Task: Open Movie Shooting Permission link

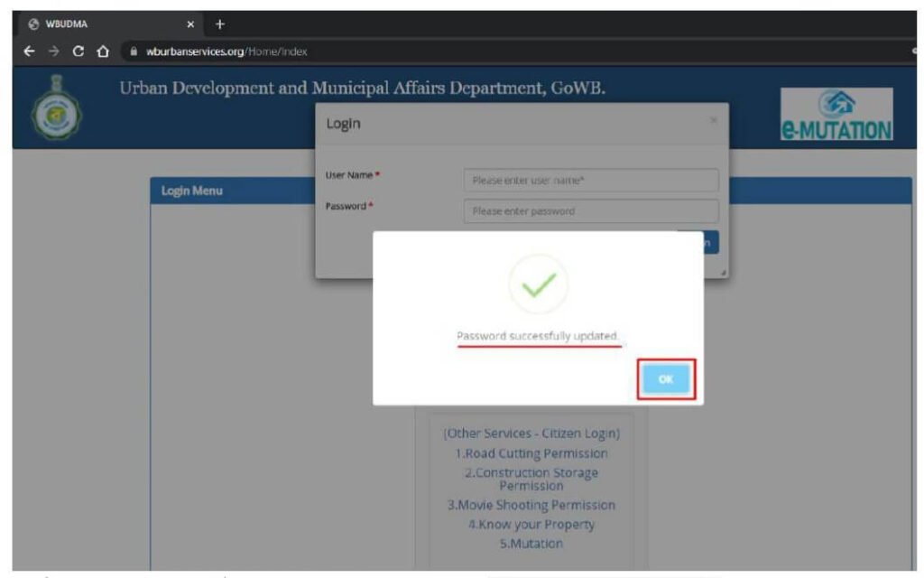Action: 531,505
